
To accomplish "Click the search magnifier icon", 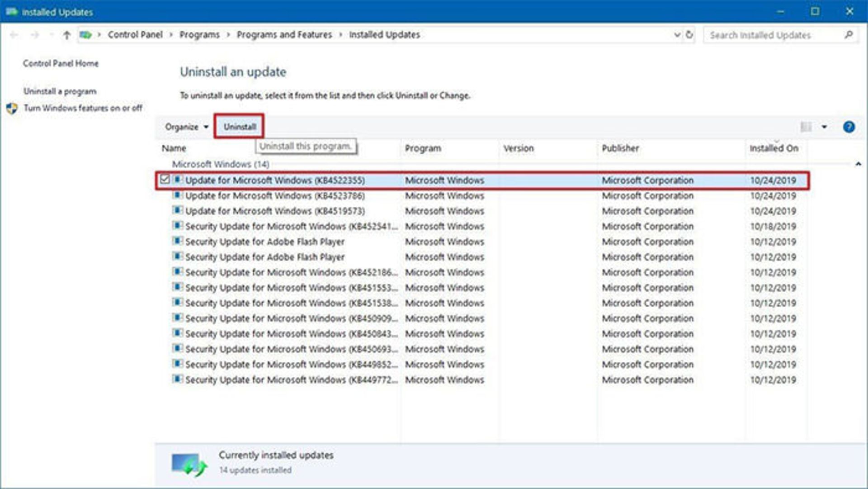I will [849, 34].
